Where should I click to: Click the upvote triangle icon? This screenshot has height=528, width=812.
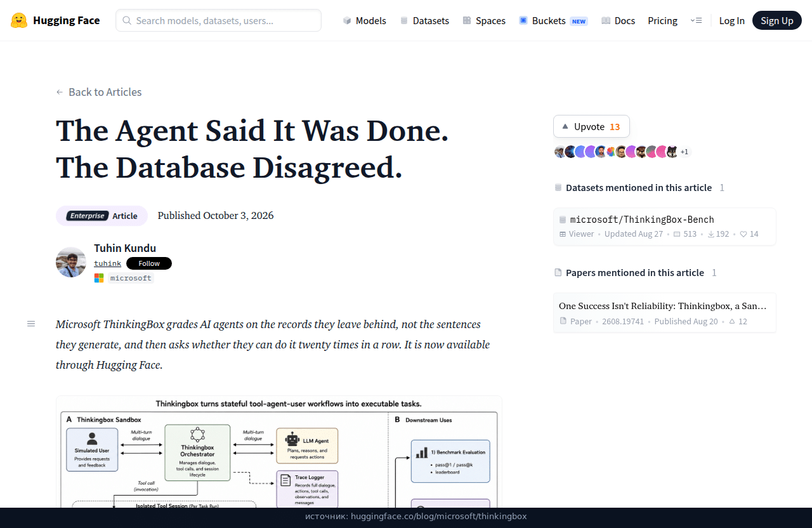(565, 126)
